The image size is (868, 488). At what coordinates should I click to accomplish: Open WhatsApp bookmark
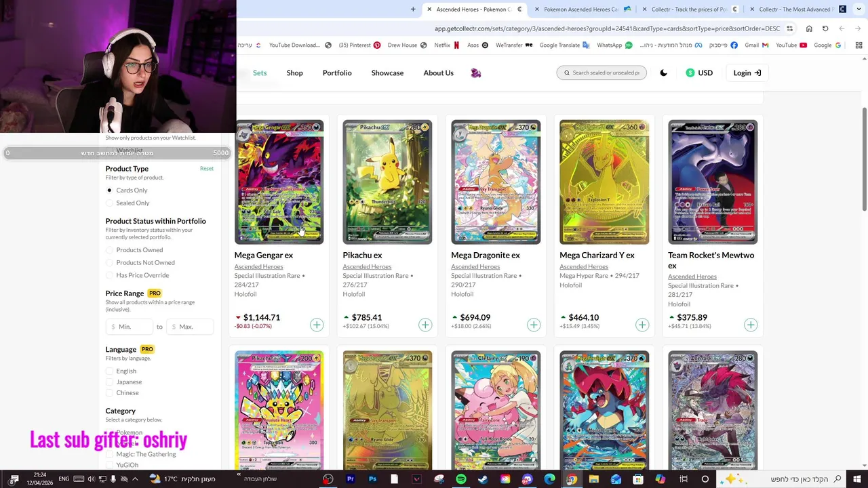614,45
